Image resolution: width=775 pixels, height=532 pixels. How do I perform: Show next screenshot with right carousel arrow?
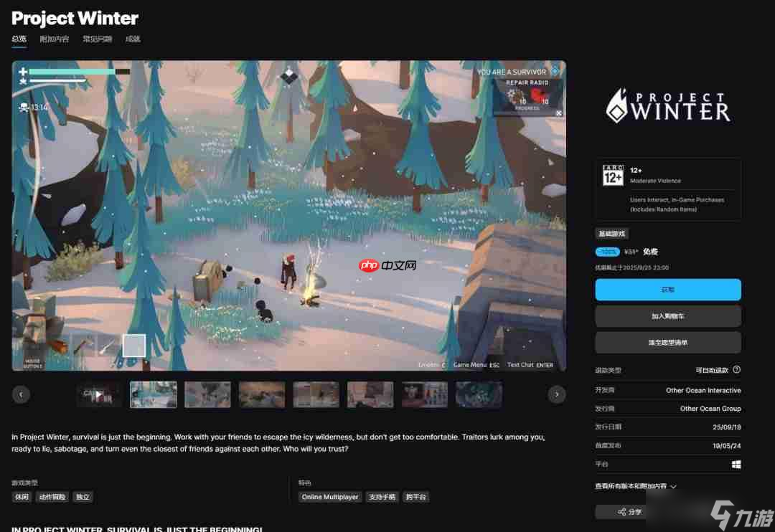[557, 394]
